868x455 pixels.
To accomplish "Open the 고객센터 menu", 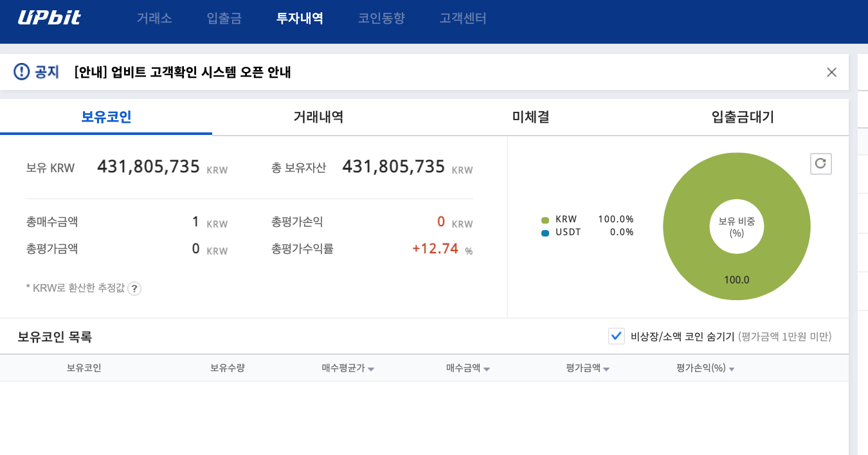I will (x=463, y=18).
